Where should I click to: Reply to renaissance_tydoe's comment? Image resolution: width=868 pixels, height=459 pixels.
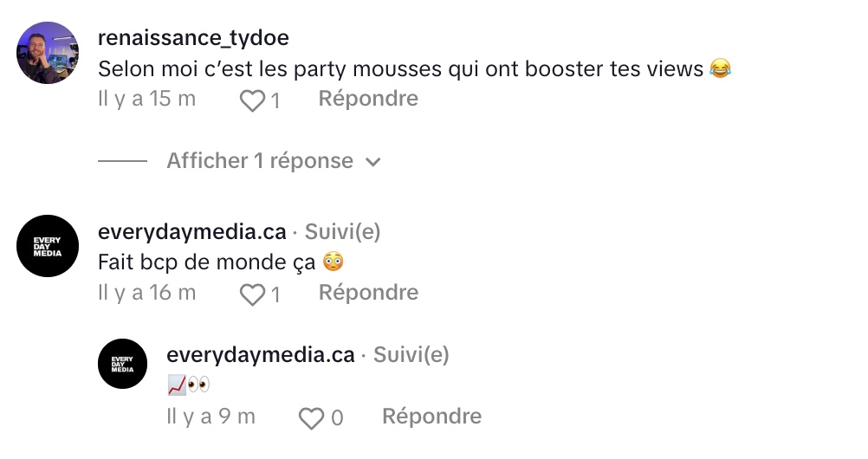point(368,99)
